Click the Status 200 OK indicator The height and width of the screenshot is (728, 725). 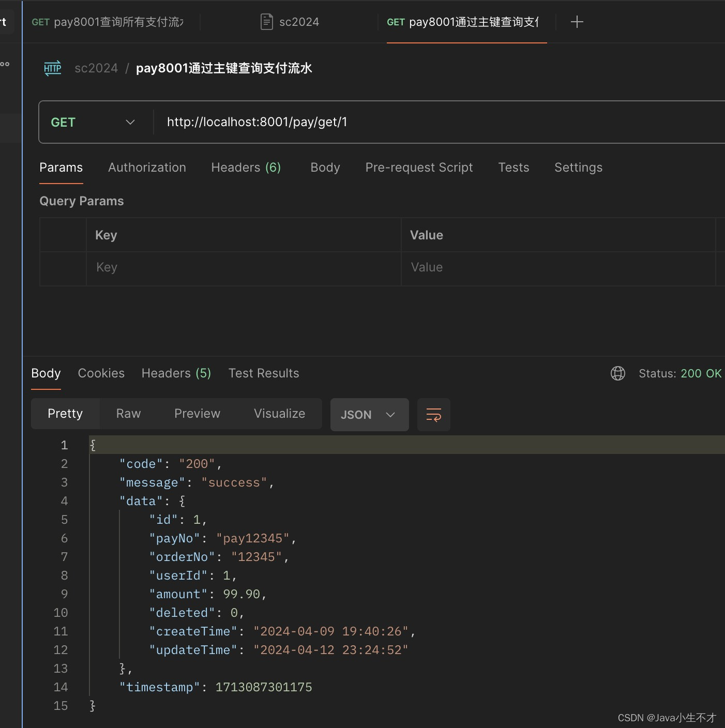click(x=680, y=373)
